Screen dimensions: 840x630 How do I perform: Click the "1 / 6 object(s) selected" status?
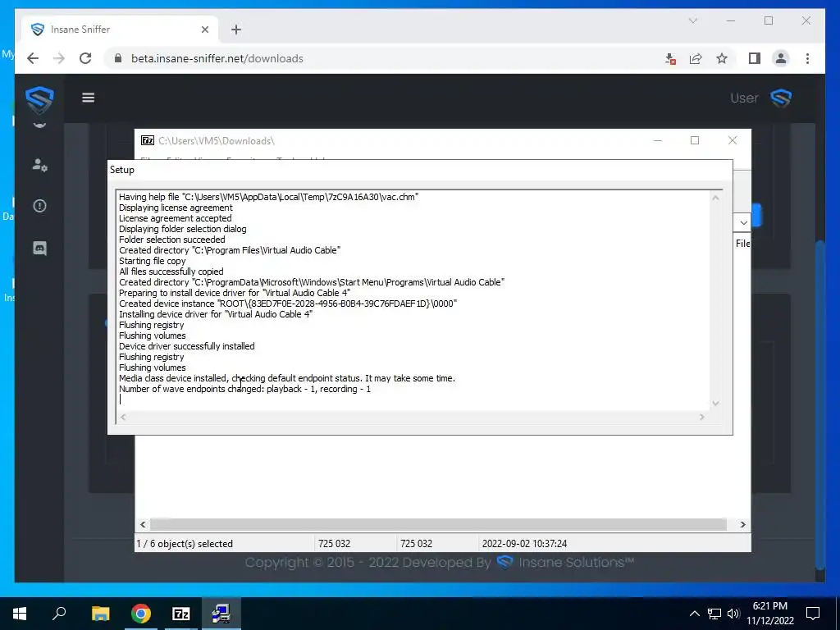point(185,543)
